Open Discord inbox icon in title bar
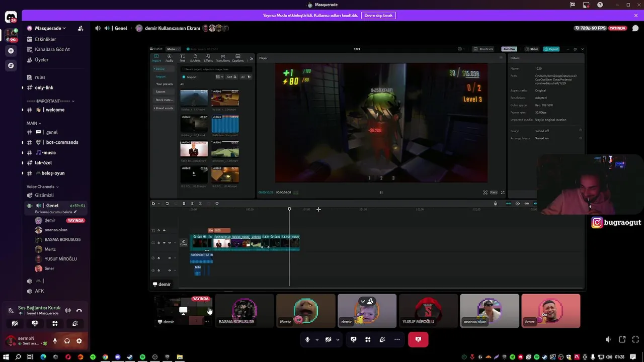The image size is (644, 362). pos(586,5)
